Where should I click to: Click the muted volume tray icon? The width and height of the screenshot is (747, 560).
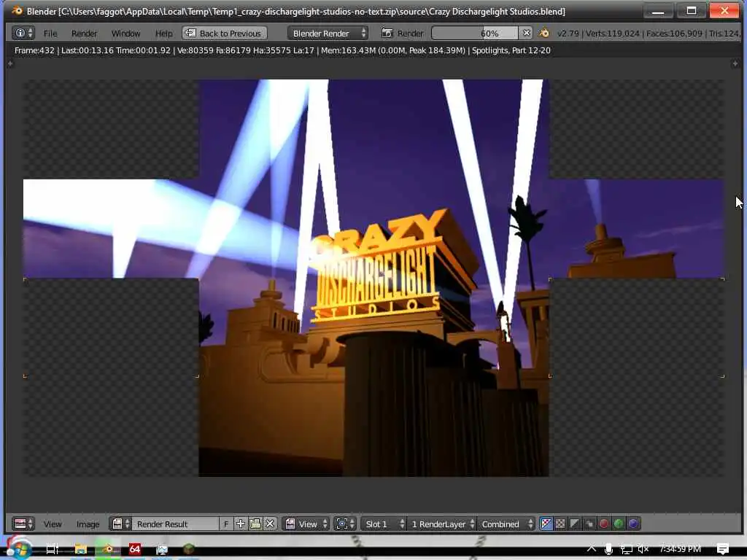pyautogui.click(x=643, y=549)
